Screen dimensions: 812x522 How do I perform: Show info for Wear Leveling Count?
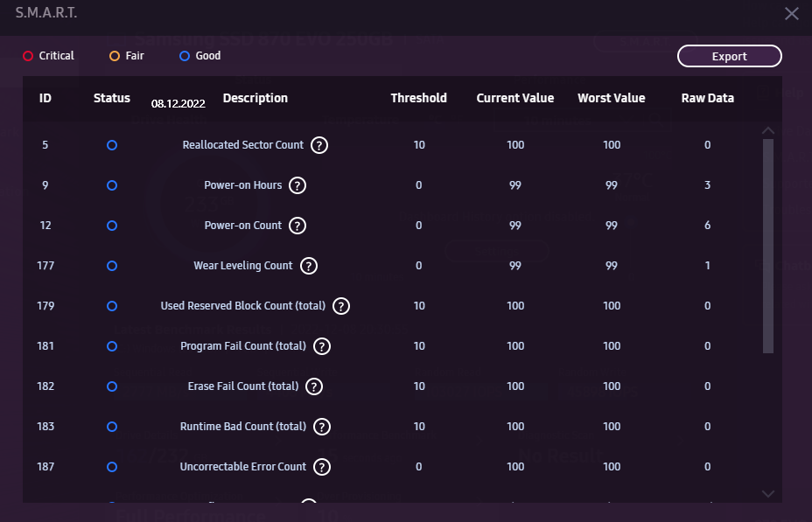click(x=309, y=266)
